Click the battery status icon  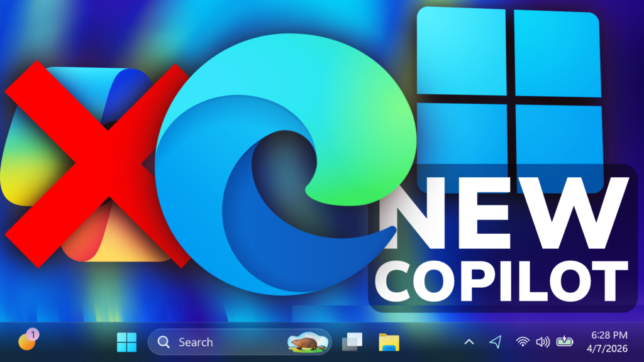[565, 341]
